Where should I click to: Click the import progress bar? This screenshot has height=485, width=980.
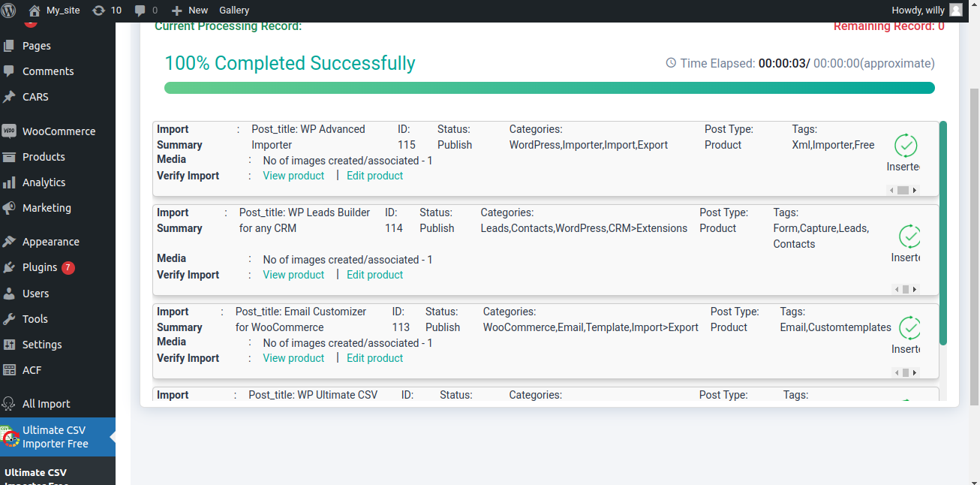549,88
